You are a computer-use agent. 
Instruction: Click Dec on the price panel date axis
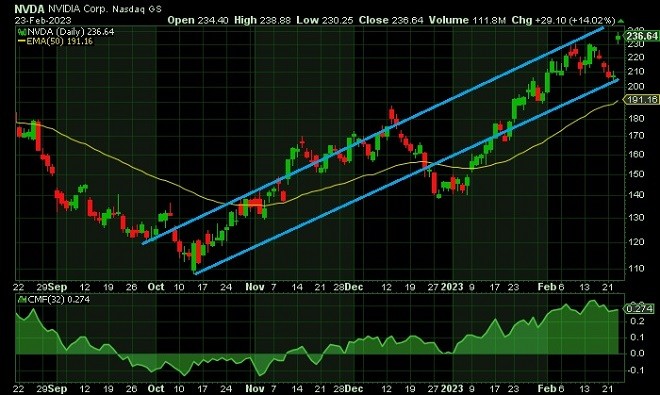point(354,287)
